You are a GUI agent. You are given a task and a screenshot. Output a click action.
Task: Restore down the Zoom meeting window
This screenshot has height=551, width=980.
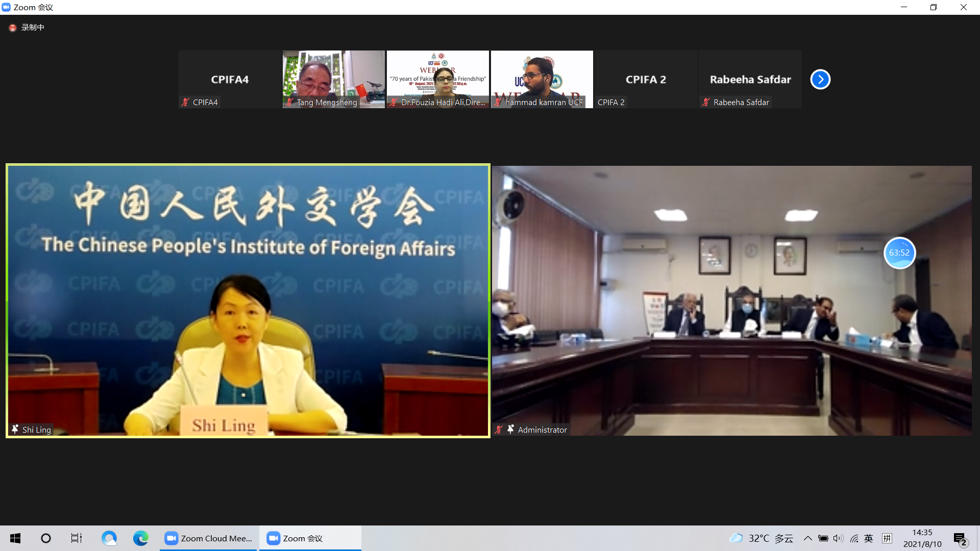934,7
